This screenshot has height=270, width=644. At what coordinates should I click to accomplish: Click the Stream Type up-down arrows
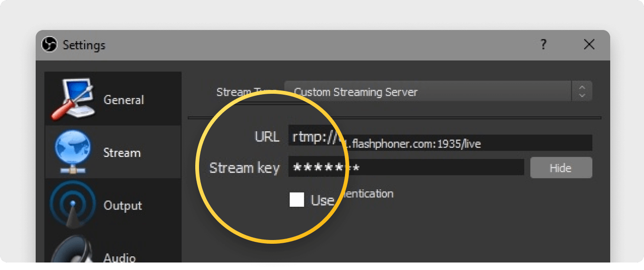[582, 91]
